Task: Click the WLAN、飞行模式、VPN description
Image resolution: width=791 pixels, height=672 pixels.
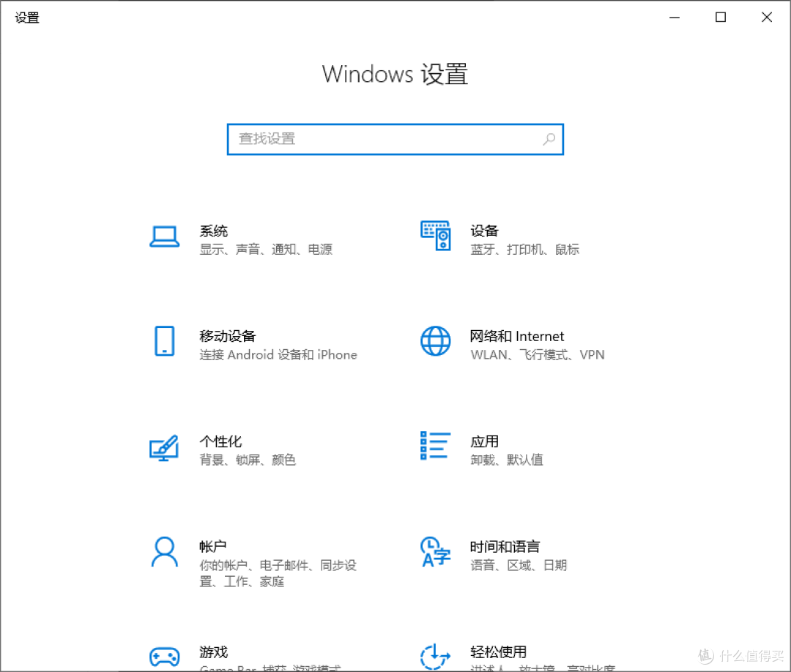Action: tap(538, 354)
